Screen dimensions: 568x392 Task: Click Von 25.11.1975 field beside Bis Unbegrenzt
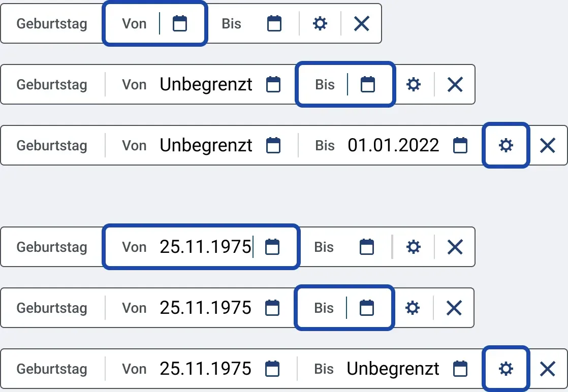[201, 369]
